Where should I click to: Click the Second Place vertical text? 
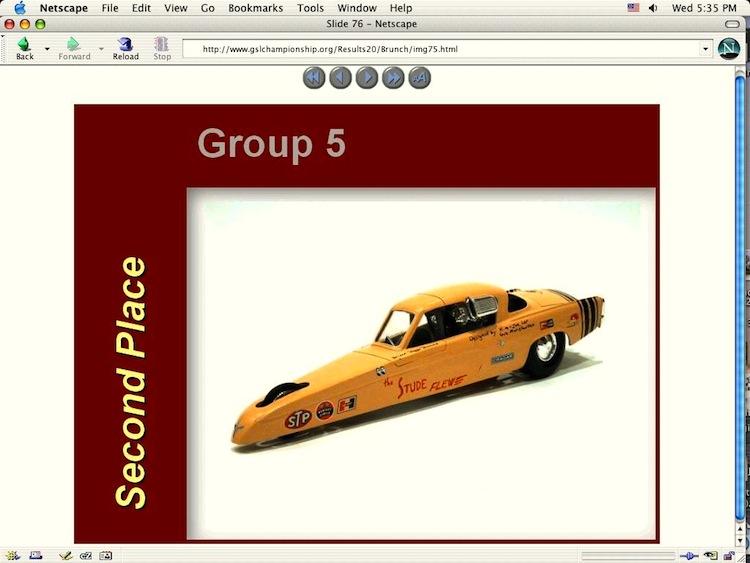tap(130, 383)
